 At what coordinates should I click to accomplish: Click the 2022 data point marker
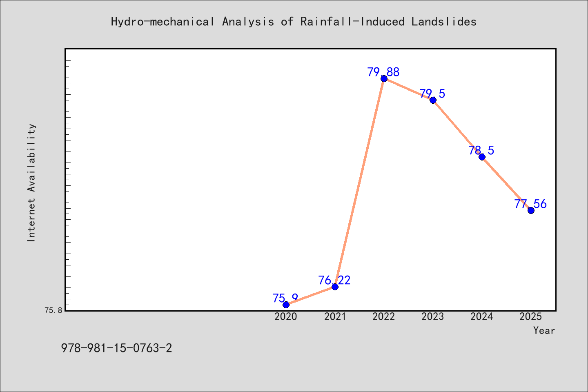(x=384, y=78)
